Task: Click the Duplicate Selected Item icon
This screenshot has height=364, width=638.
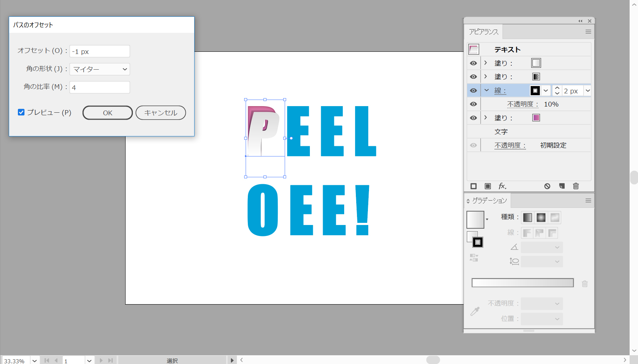Action: [x=562, y=186]
